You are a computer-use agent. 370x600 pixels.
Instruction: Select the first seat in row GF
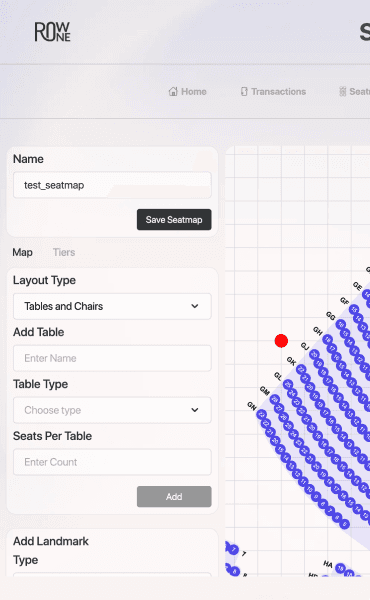pos(354,310)
